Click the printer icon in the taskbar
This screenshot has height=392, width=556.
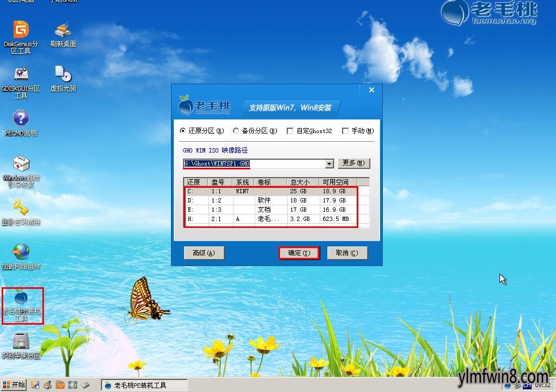coord(47,384)
